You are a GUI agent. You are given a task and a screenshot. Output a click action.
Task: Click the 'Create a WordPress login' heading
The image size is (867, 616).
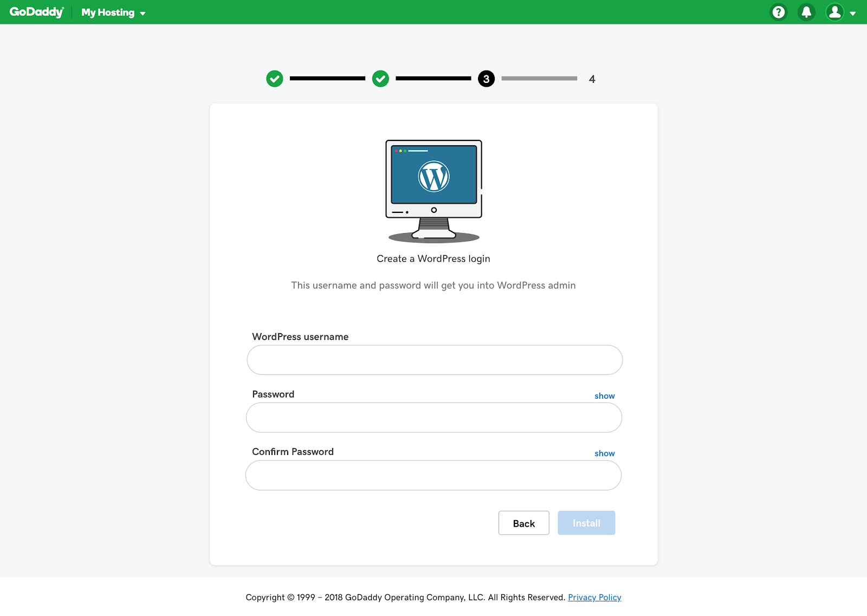pyautogui.click(x=433, y=259)
